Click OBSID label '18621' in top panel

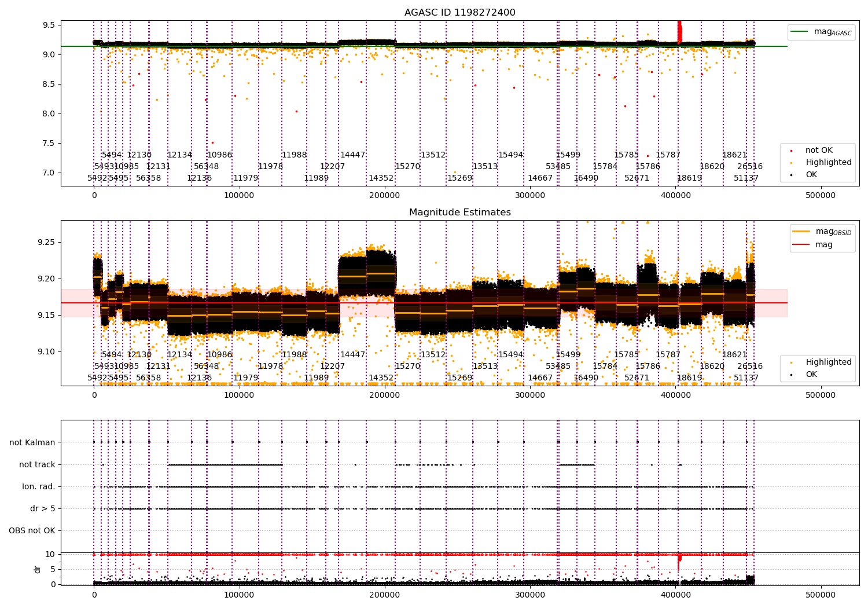click(734, 155)
